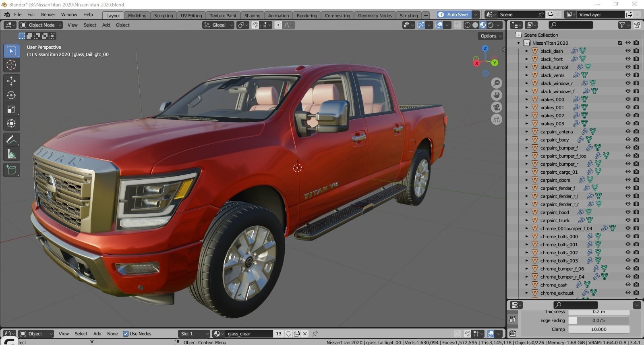The width and height of the screenshot is (644, 345).
Task: Toggle X-ray display
Action: tap(458, 25)
